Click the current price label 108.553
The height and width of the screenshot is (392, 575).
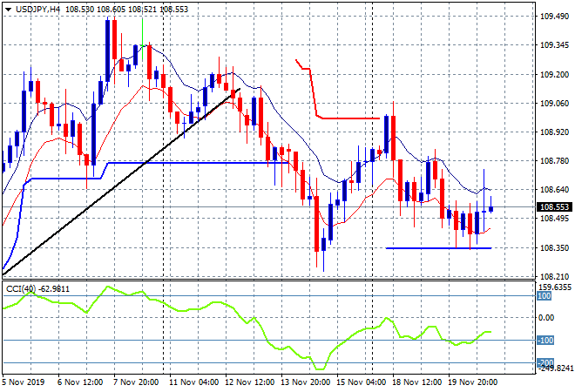pos(554,207)
